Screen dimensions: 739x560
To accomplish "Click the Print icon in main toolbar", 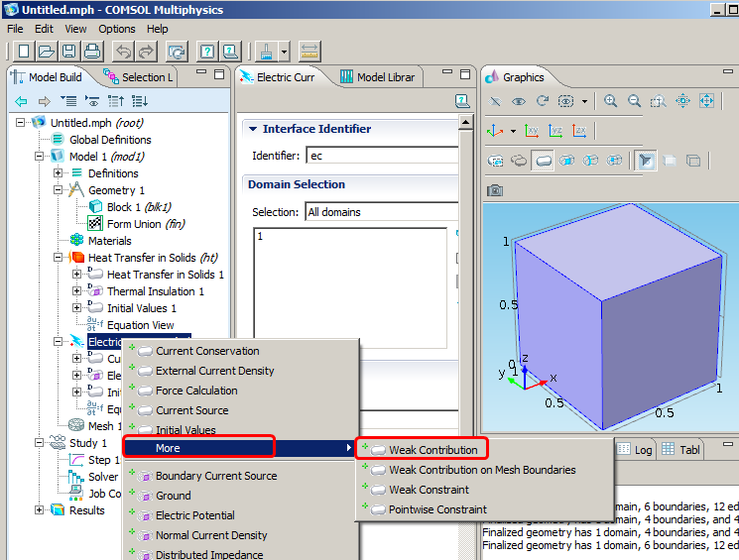I will tap(91, 51).
